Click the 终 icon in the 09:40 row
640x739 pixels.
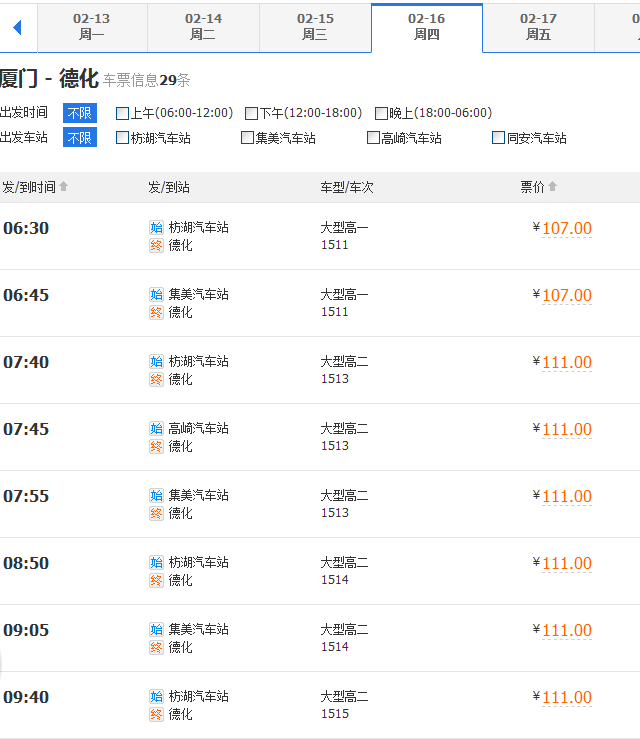tap(156, 714)
